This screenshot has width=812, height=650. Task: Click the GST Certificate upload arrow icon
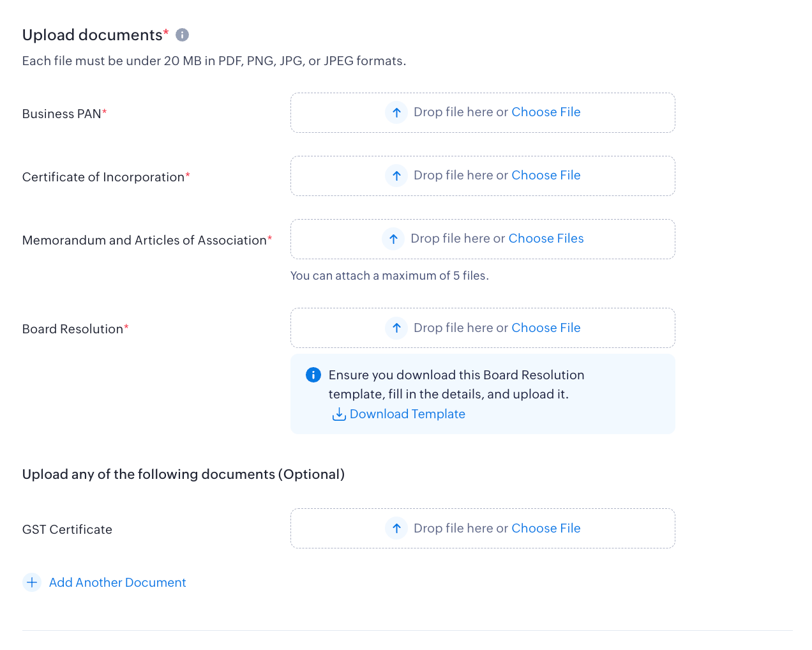pos(396,529)
